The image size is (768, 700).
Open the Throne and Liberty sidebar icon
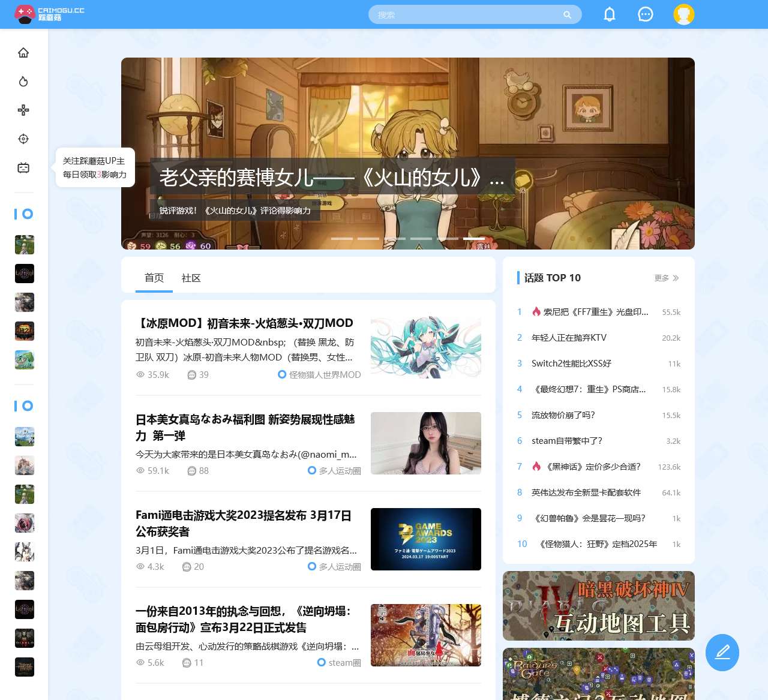[25, 667]
